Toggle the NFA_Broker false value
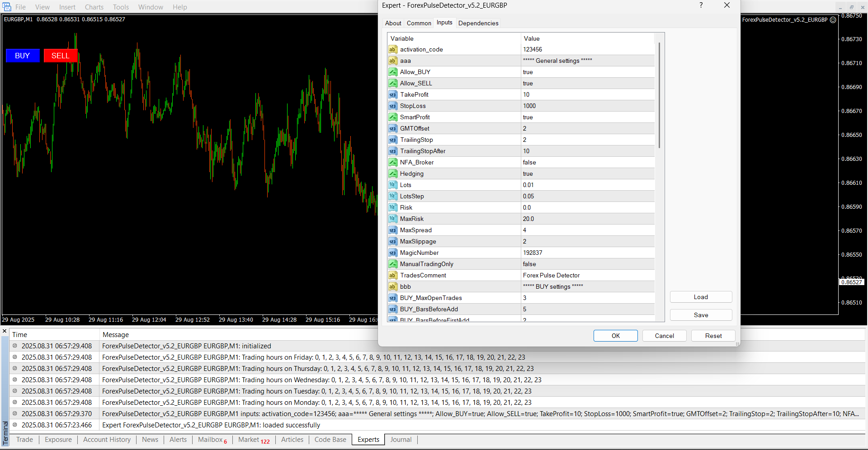The image size is (868, 450). click(x=588, y=163)
